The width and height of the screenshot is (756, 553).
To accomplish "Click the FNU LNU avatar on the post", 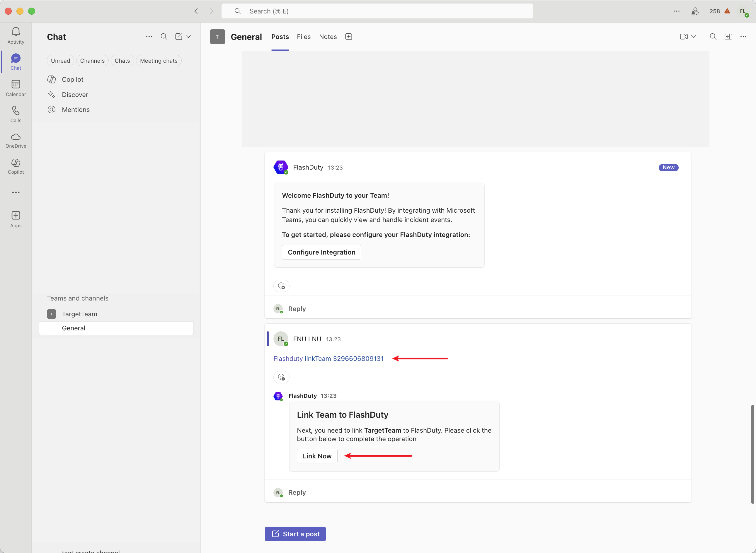I will (281, 339).
